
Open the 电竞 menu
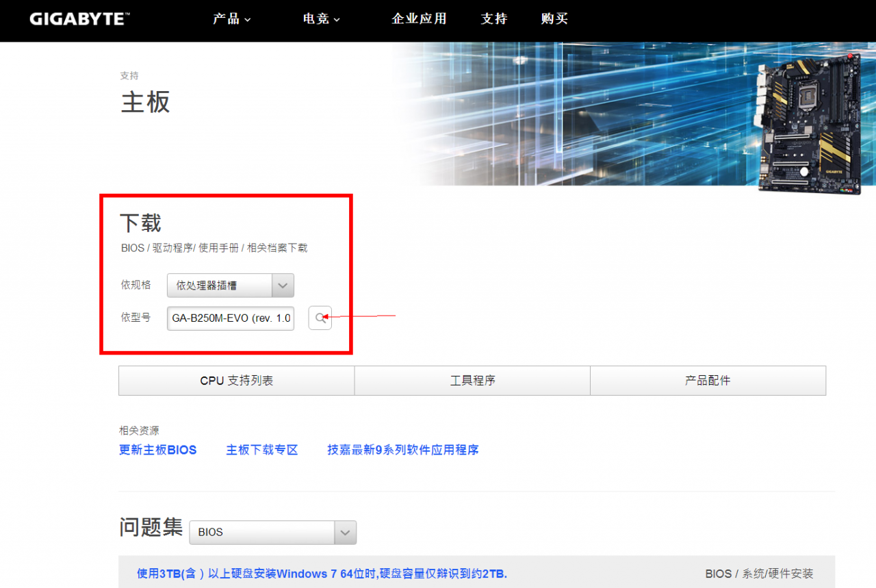point(321,19)
